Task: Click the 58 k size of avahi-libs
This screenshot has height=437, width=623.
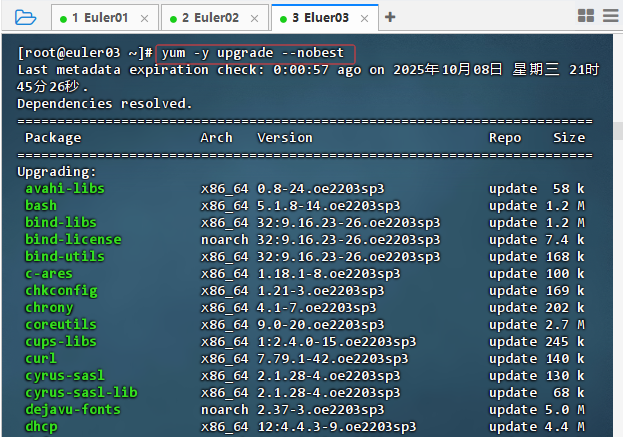Action: tap(569, 188)
